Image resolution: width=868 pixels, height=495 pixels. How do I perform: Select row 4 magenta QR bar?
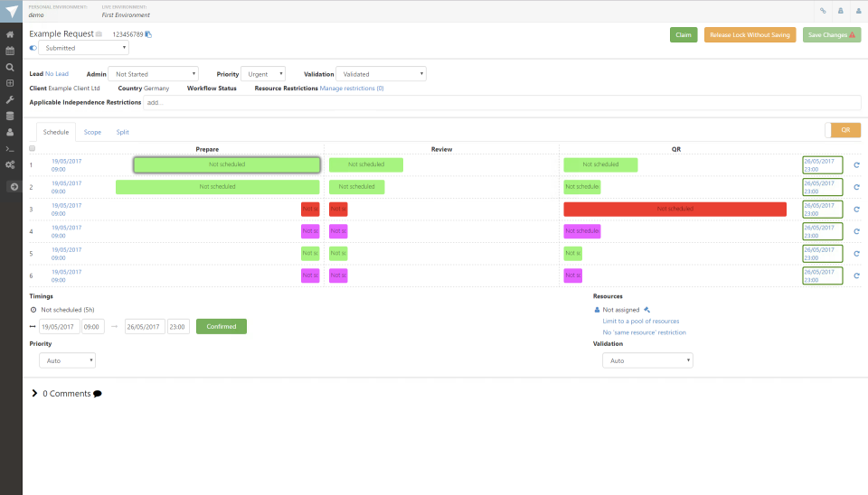(x=581, y=230)
